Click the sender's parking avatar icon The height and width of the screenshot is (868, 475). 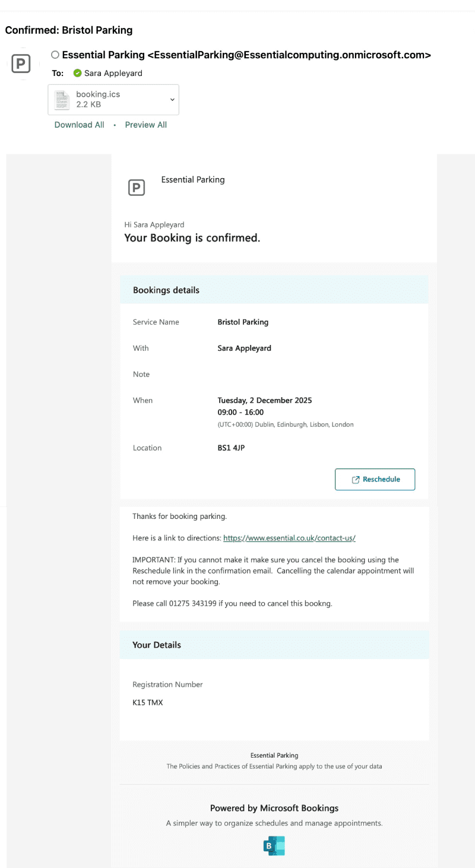[x=21, y=64]
